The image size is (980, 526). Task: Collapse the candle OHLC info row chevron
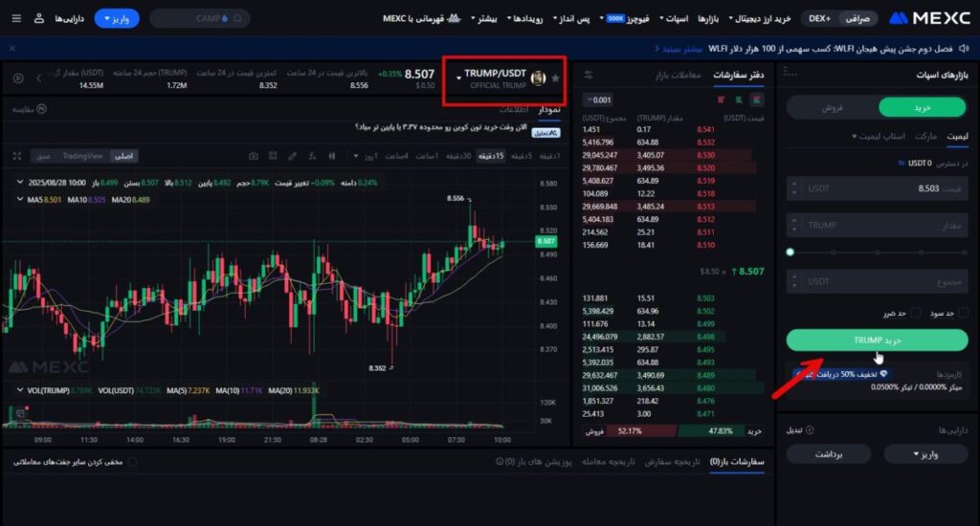click(x=20, y=183)
